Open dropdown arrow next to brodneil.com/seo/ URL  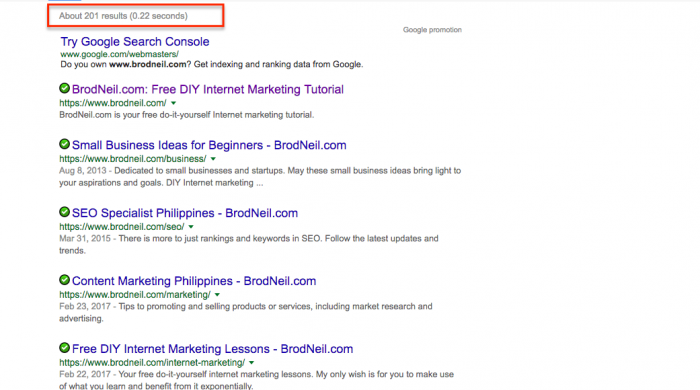point(191,227)
